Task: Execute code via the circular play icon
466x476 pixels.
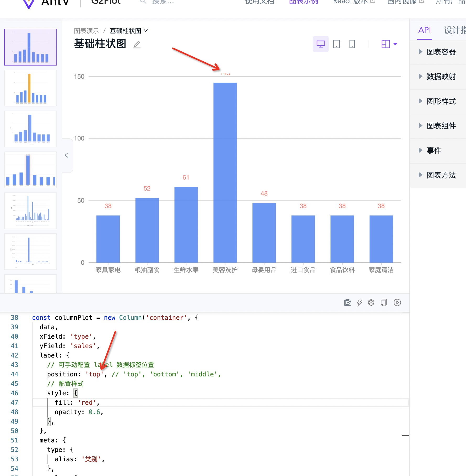Action: tap(397, 302)
